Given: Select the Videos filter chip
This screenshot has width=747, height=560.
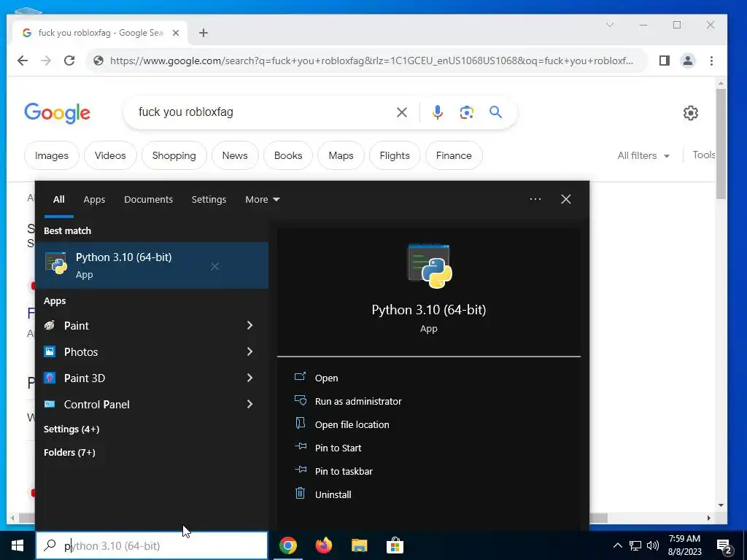Looking at the screenshot, I should point(110,156).
